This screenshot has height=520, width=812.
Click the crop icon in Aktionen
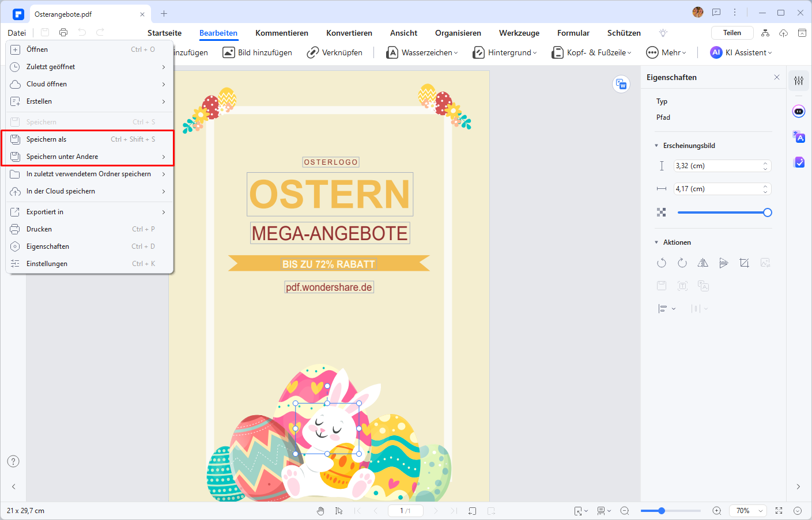[745, 263]
